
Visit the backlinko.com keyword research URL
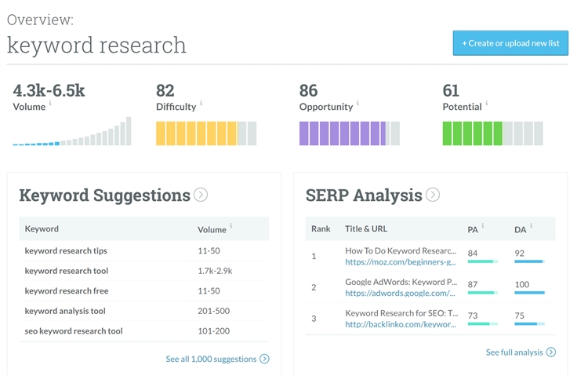tap(400, 324)
